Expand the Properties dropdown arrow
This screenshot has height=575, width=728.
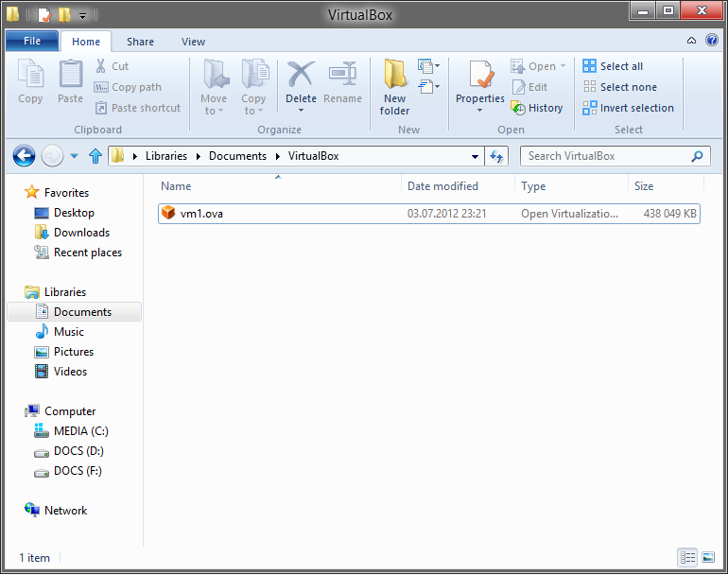(x=480, y=111)
